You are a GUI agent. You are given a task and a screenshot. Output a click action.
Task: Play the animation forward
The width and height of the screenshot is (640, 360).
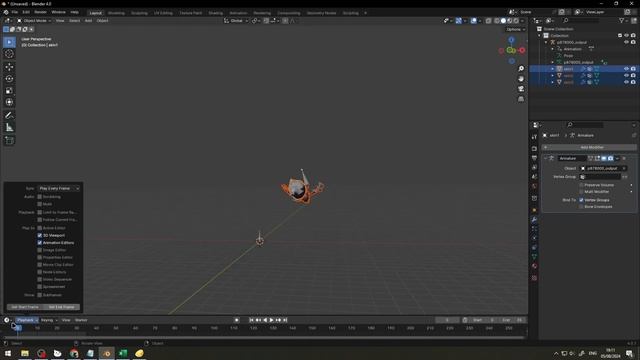(x=271, y=320)
